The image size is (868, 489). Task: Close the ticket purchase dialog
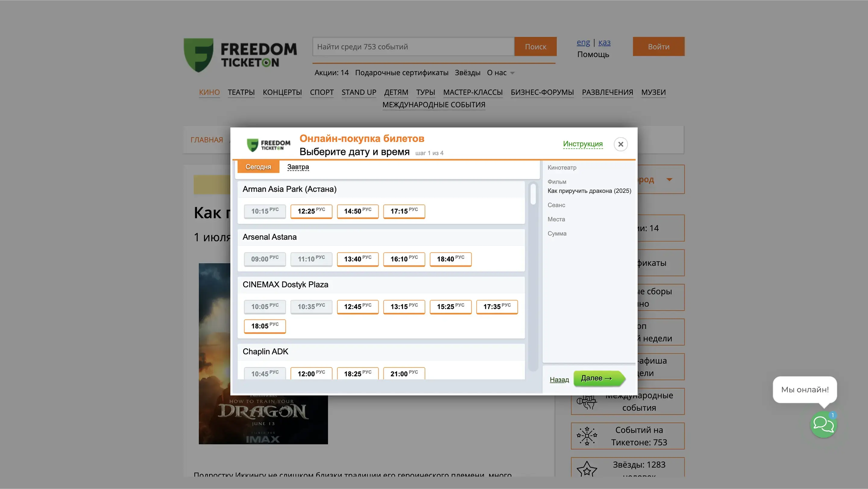point(620,144)
